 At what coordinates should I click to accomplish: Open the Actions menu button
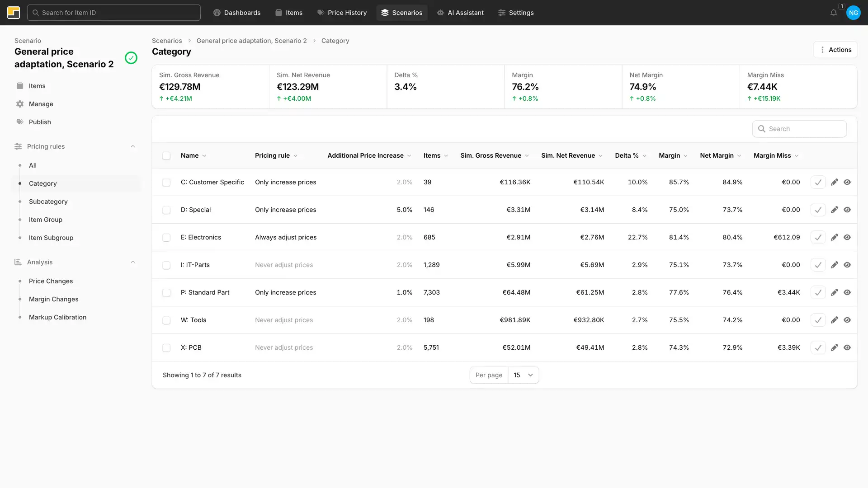click(x=835, y=50)
